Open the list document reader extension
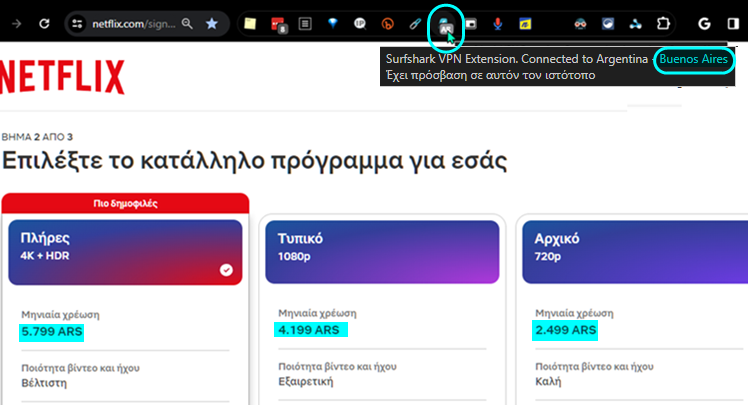This screenshot has width=748, height=405. click(305, 23)
